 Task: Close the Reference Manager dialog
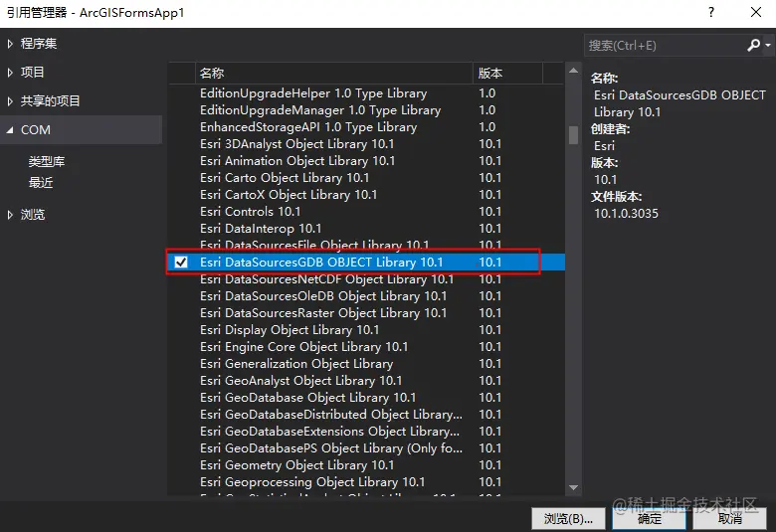coord(756,12)
